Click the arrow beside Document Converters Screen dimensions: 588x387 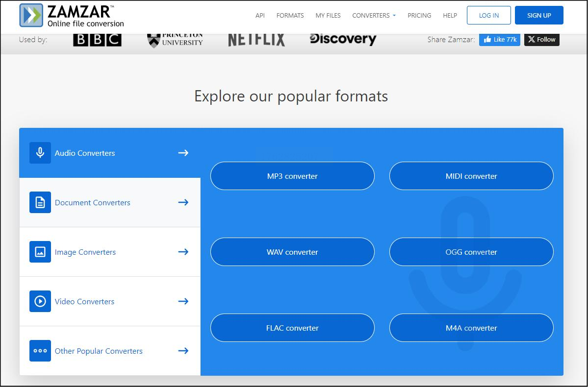pos(183,202)
